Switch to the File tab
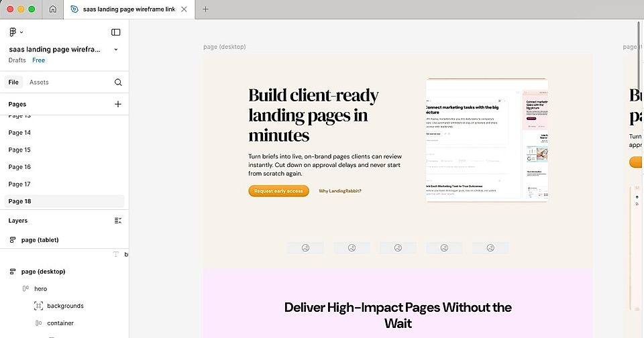This screenshot has height=338, width=644. (x=13, y=82)
